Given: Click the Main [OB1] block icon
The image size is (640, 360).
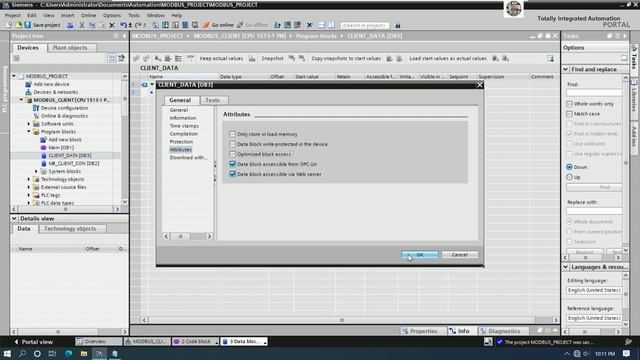Looking at the screenshot, I should (x=44, y=147).
